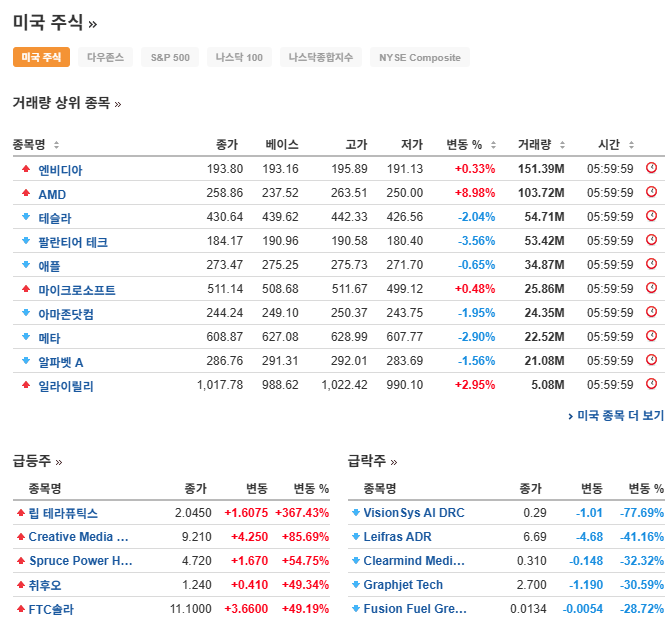Click the blue down arrow beside 아마존닷컴
Viewport: 672px width, 620px height.
[x=26, y=313]
